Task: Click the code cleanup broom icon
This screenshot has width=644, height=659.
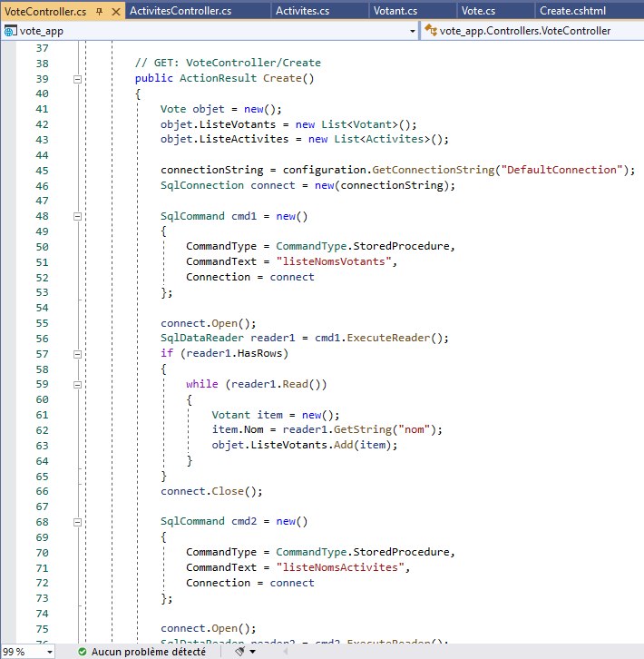Action: point(239,652)
